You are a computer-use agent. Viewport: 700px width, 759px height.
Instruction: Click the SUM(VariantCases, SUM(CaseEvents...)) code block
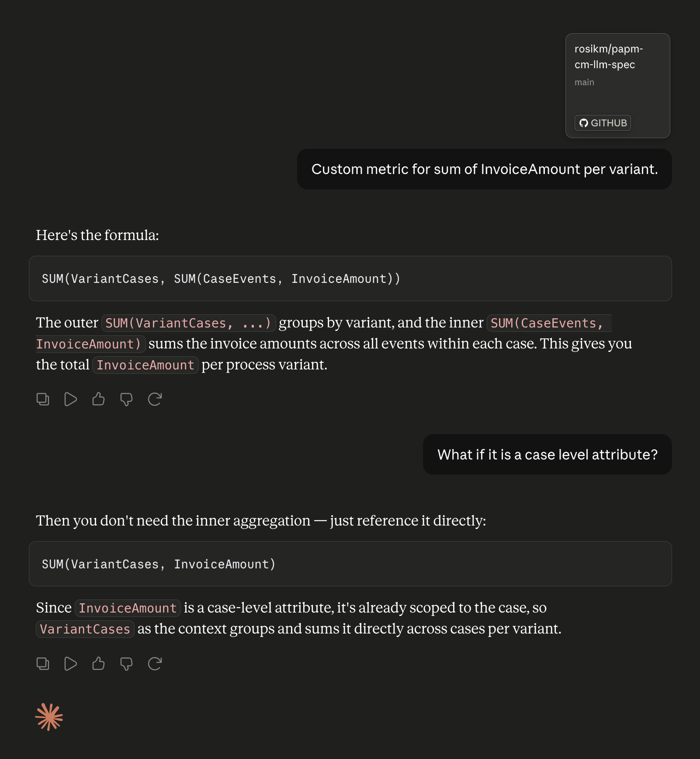pyautogui.click(x=350, y=279)
